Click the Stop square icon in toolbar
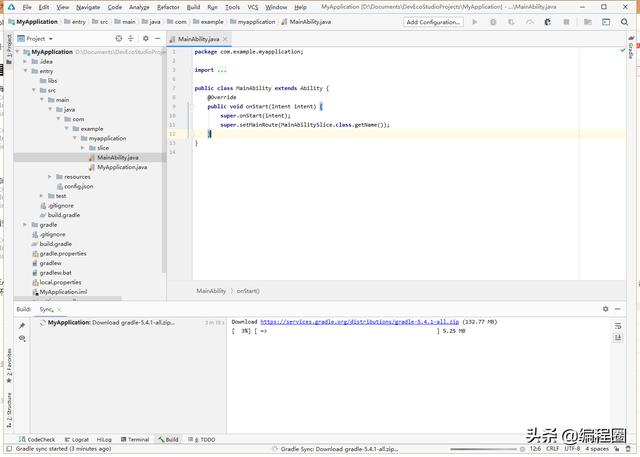This screenshot has width=640, height=457. click(x=566, y=22)
